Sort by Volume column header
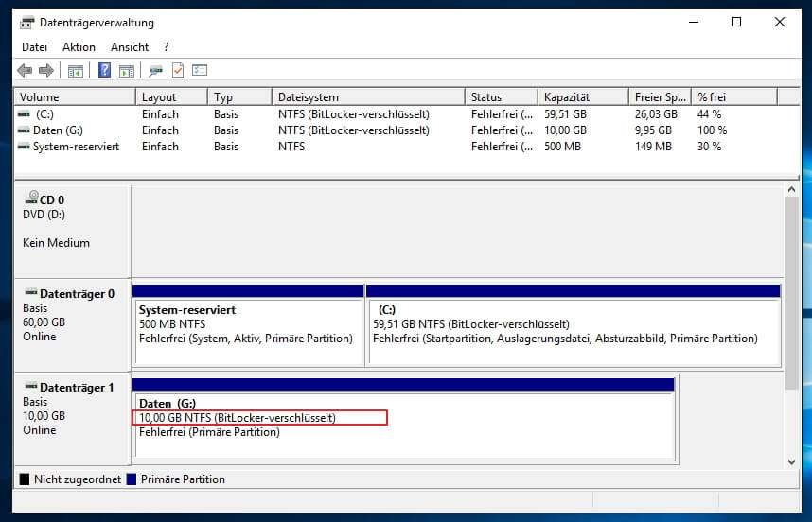Viewport: 812px width, 522px height. 75,97
